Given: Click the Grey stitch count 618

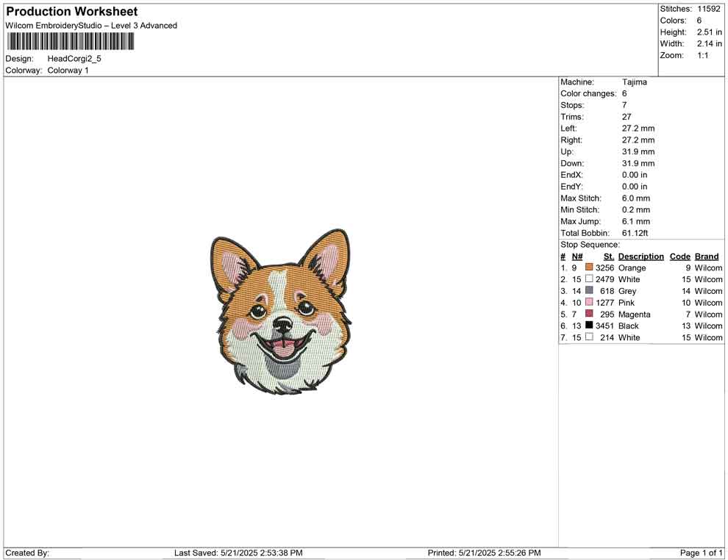Looking at the screenshot, I should [x=607, y=291].
